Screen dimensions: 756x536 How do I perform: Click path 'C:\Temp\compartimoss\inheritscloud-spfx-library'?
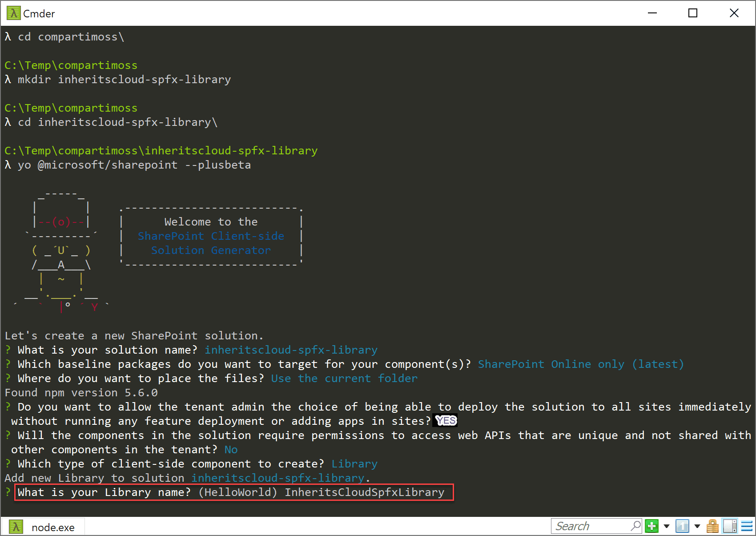tap(161, 151)
